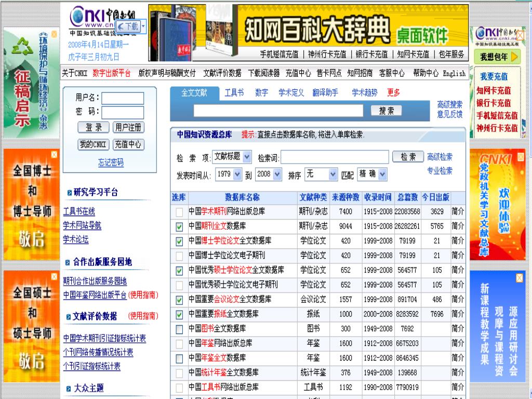Uncheck the 中国重要报纸全文数据库 checkbox
This screenshot has width=532, height=399.
179,314
